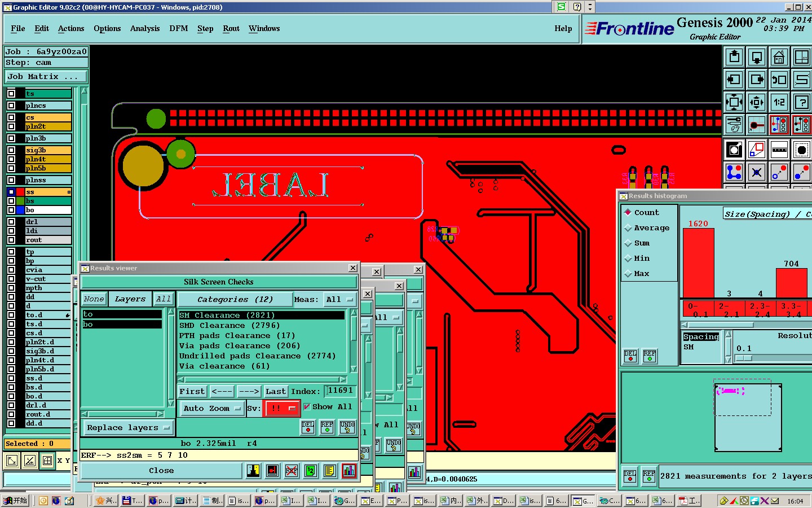Click the home view icon

[x=779, y=57]
